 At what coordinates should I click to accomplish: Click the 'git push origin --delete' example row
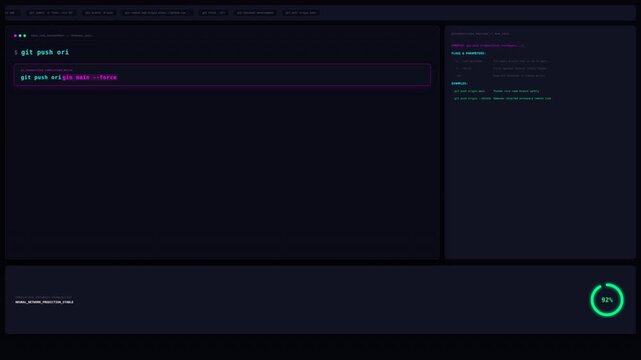502,98
